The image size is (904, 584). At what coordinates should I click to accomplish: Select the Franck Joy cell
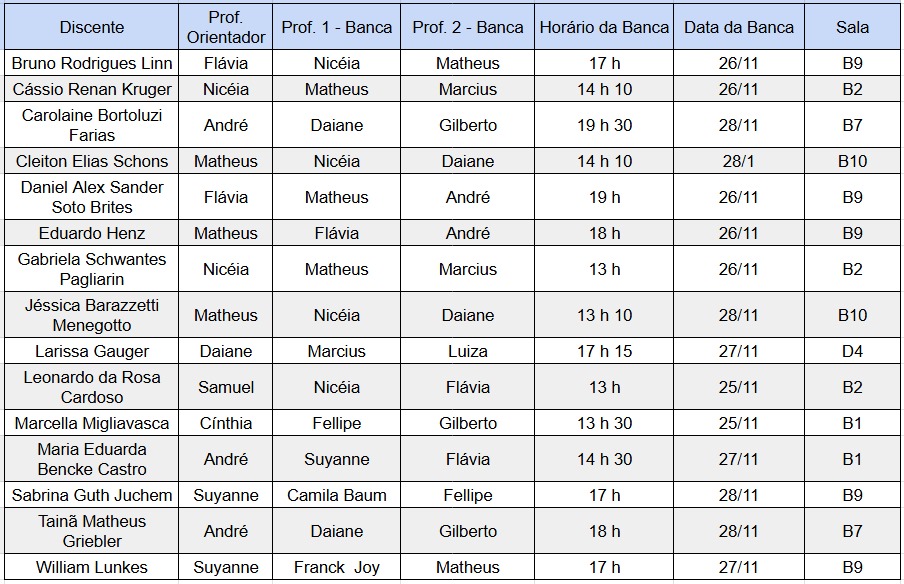tap(337, 567)
